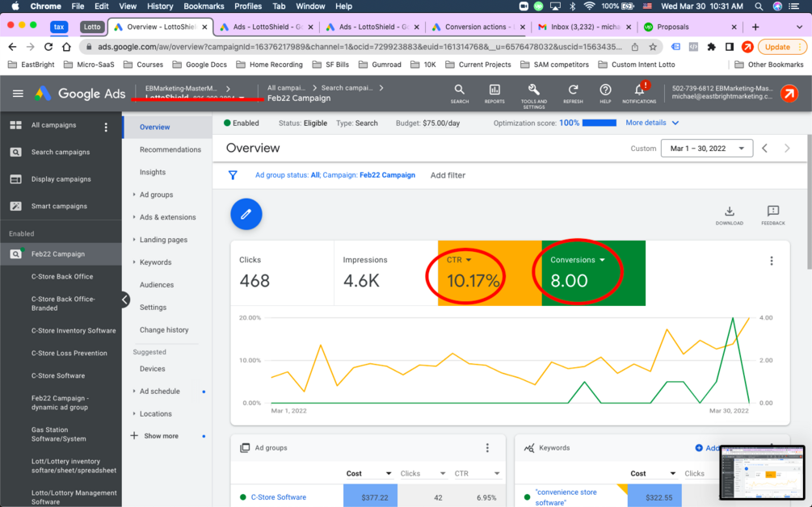Click the screenshot preview thumbnail
The height and width of the screenshot is (507, 812).
point(762,471)
